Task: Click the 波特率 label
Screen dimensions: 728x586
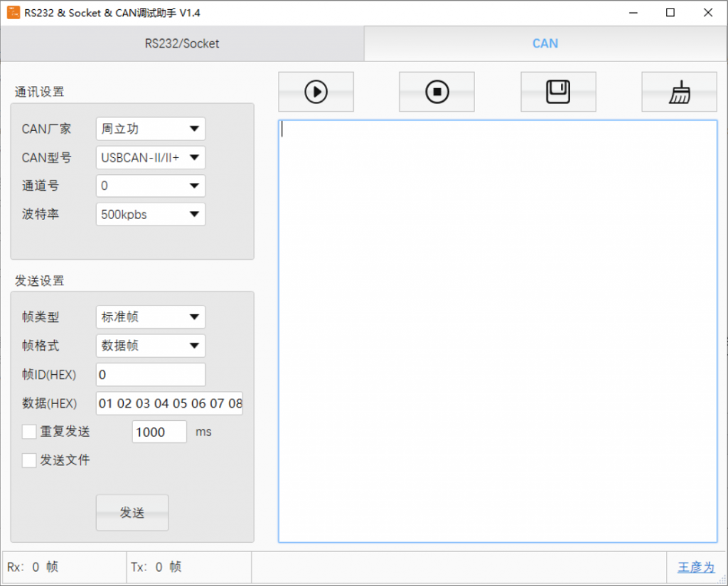Action: 41,214
